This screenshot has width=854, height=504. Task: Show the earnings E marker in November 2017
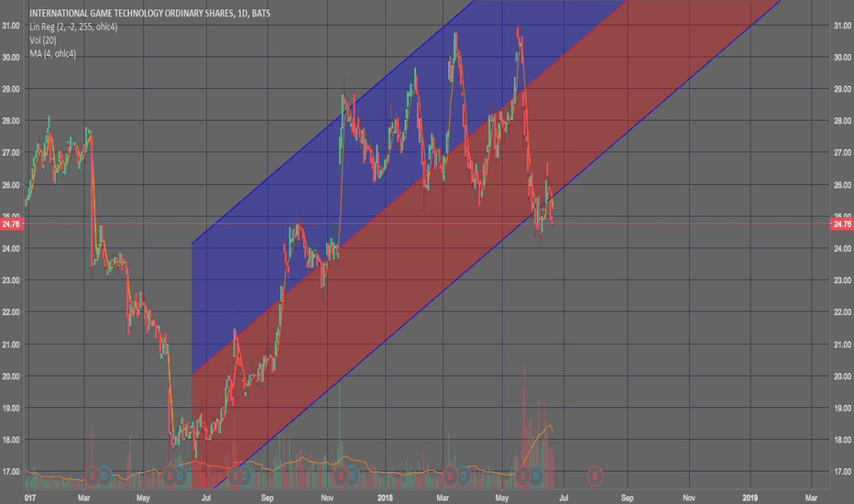340,477
